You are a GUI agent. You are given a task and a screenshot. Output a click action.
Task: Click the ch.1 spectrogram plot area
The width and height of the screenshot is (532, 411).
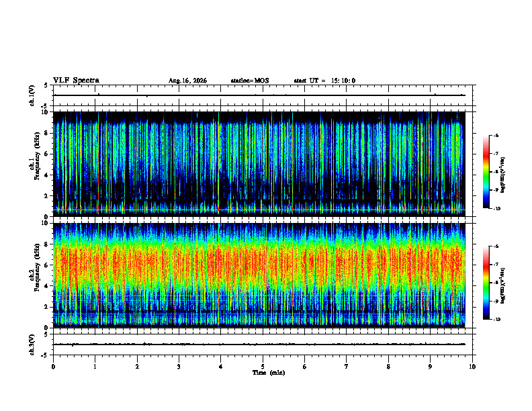(259, 164)
